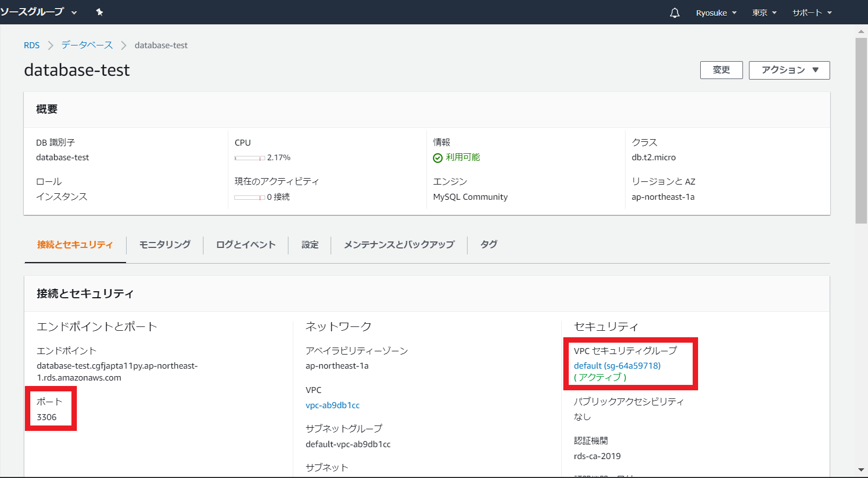Click the なし public accessibility value

pyautogui.click(x=582, y=416)
